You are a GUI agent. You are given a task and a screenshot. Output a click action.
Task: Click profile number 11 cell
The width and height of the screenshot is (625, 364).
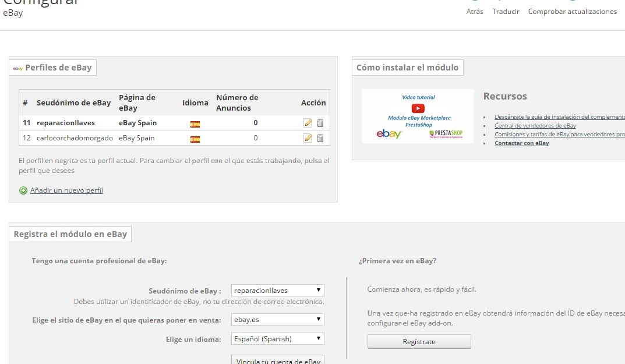tap(27, 123)
